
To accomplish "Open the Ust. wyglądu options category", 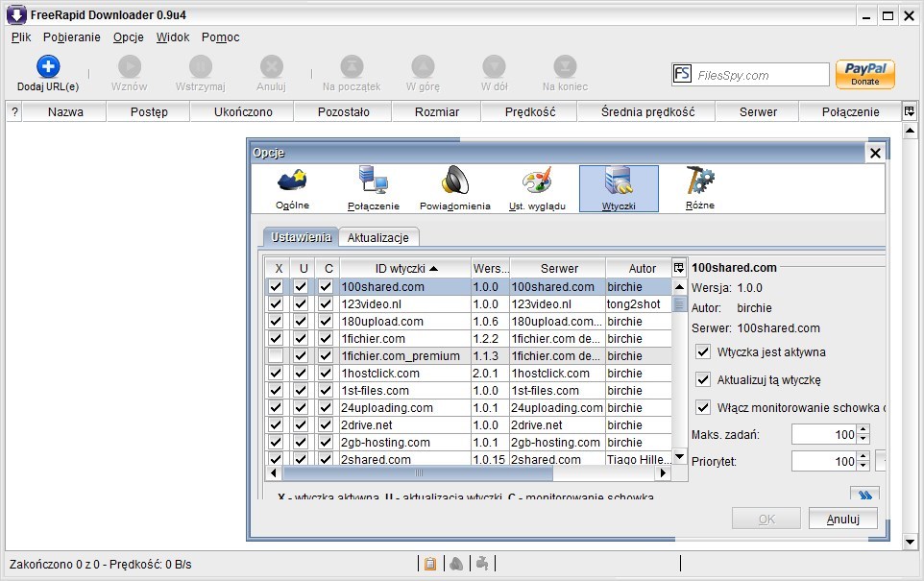I will [x=537, y=188].
